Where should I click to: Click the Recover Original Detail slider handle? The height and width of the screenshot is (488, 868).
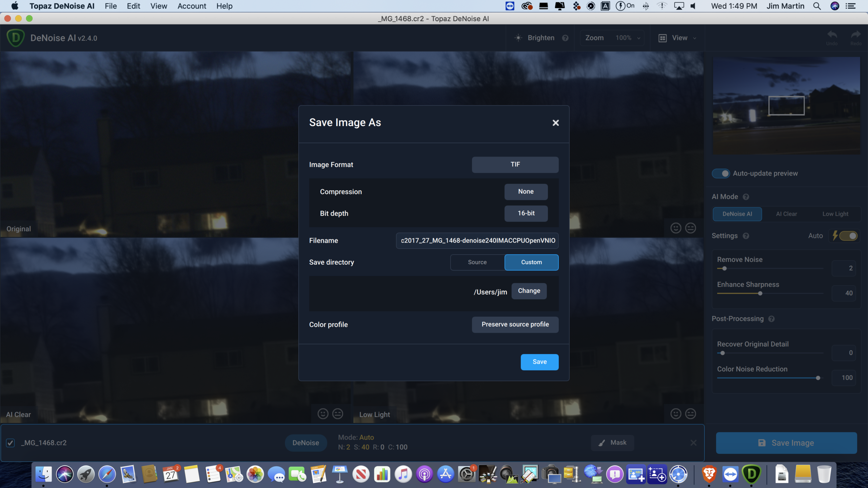723,353
